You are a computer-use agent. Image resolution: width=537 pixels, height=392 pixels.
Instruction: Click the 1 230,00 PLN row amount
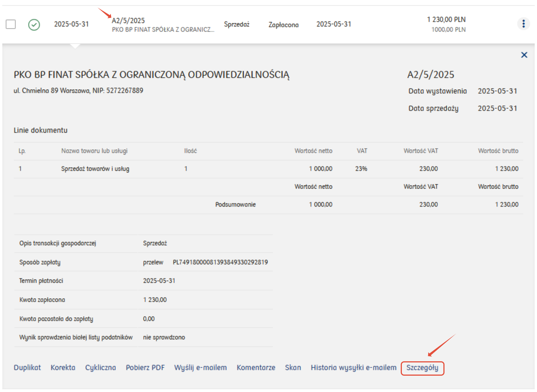446,20
